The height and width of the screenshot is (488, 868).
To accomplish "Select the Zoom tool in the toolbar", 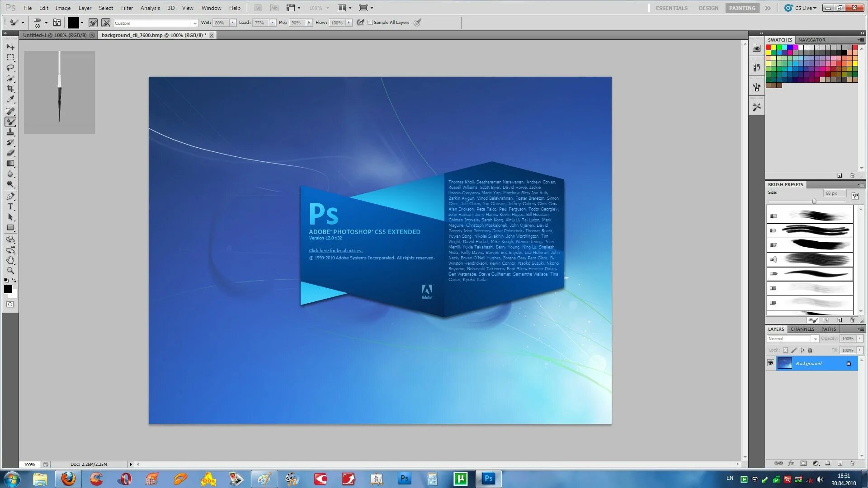I will [x=11, y=271].
